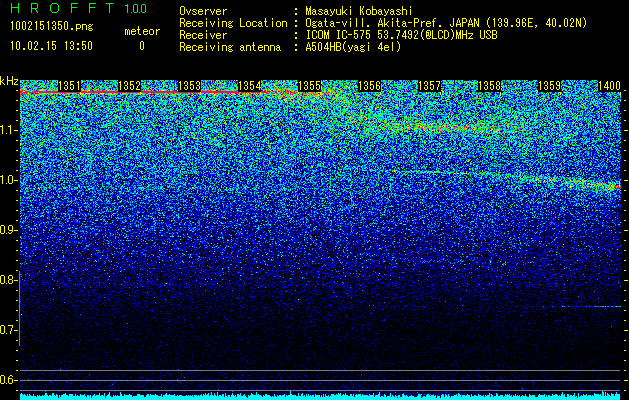Select the Ogata-vill. Akita-Pref. JAPAN location text
Image resolution: width=629 pixels, height=400 pixels.
point(446,23)
